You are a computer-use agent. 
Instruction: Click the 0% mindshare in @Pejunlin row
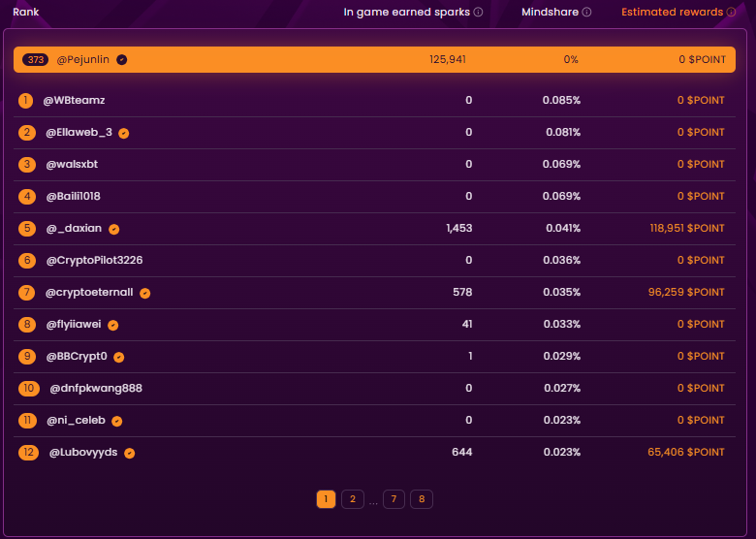point(571,60)
